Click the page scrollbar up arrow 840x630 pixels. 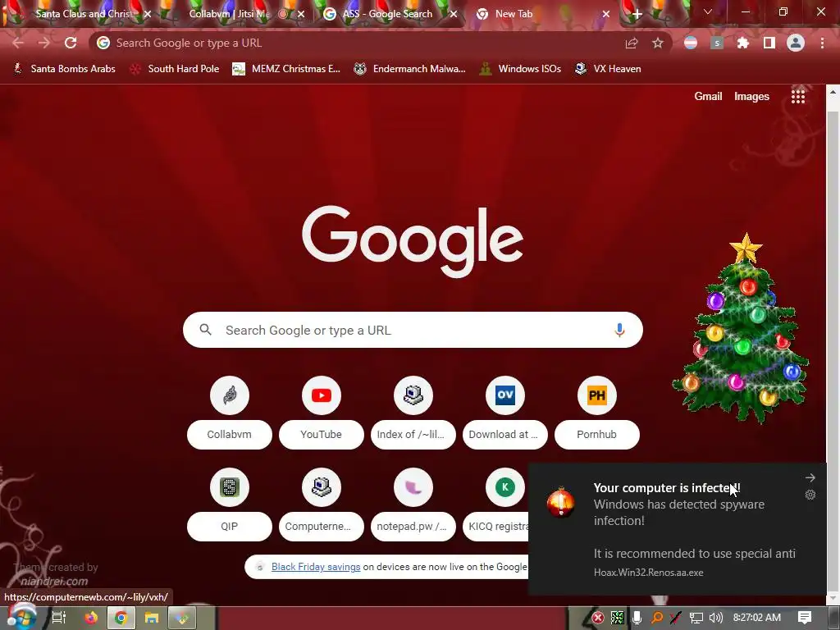coord(833,92)
